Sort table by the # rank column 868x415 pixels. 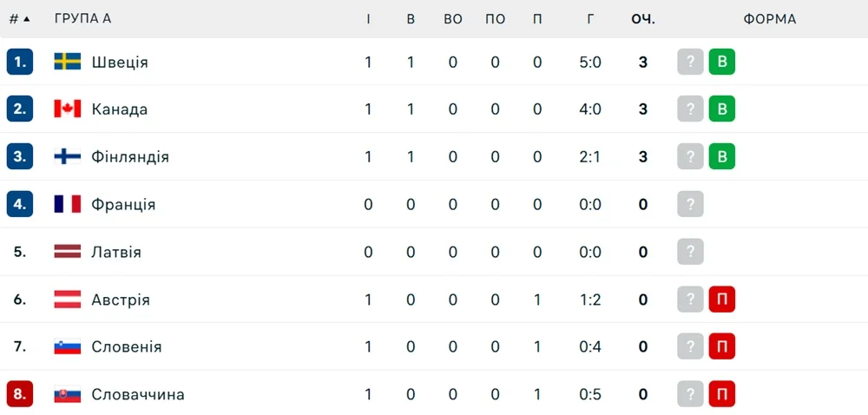pos(19,19)
